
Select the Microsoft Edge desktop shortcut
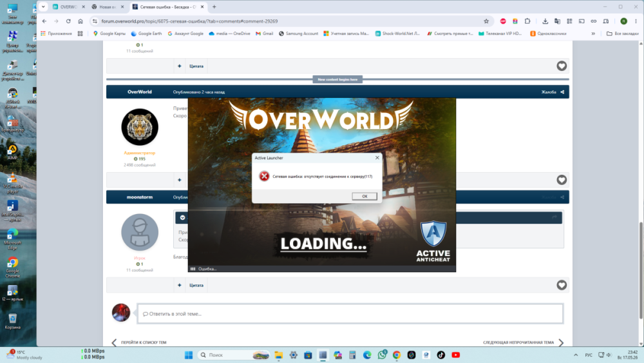[x=12, y=239]
